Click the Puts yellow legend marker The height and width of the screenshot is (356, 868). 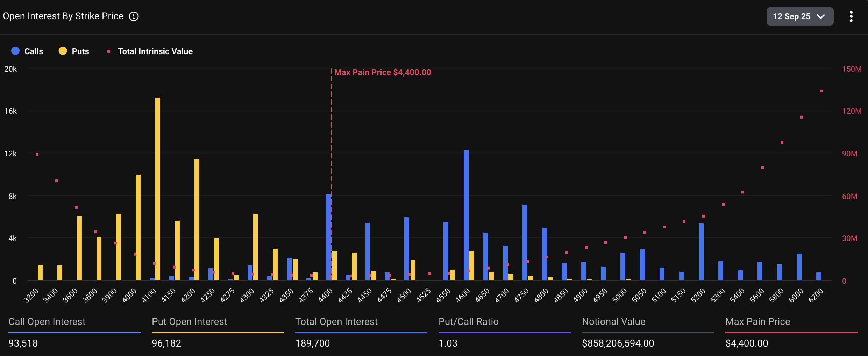click(x=63, y=51)
